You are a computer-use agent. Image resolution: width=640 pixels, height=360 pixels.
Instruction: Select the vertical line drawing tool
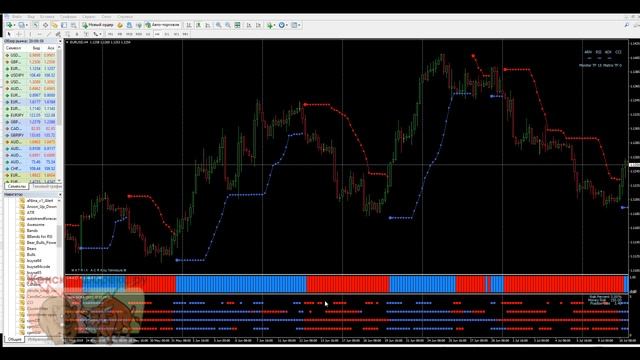point(30,34)
